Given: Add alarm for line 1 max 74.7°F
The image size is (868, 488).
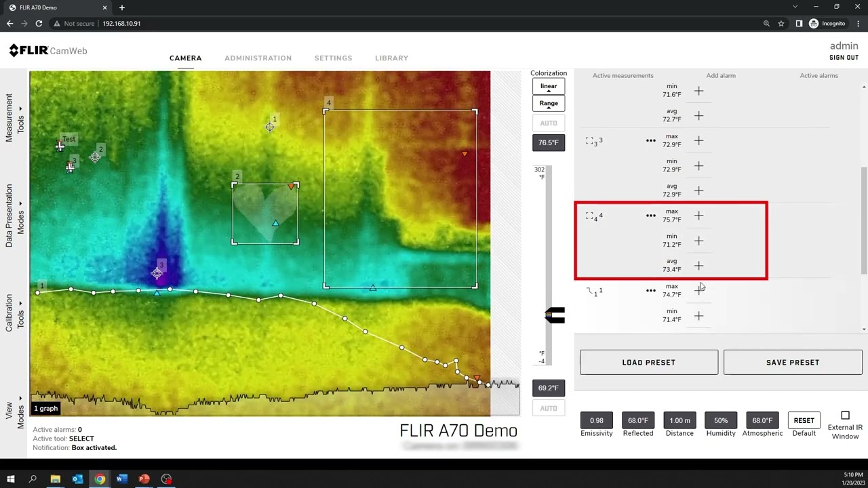Looking at the screenshot, I should (x=698, y=290).
